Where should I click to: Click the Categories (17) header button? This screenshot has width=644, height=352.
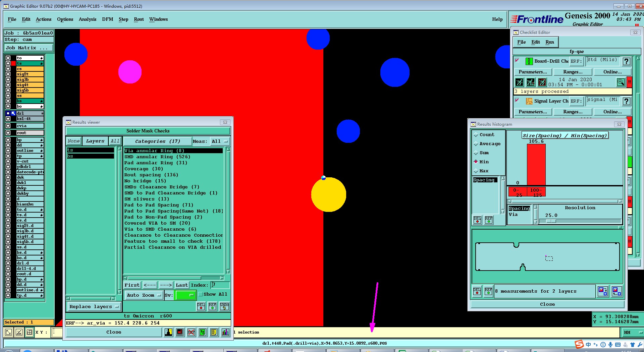158,141
